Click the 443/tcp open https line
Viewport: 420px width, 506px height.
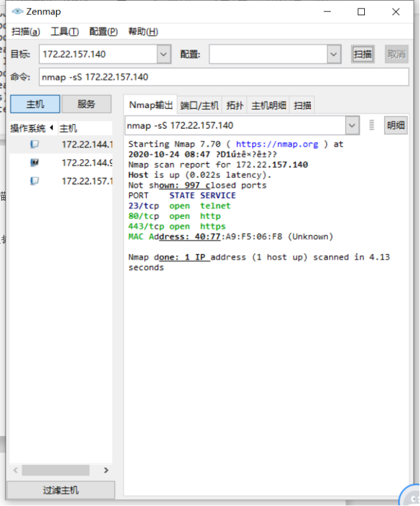point(177,226)
